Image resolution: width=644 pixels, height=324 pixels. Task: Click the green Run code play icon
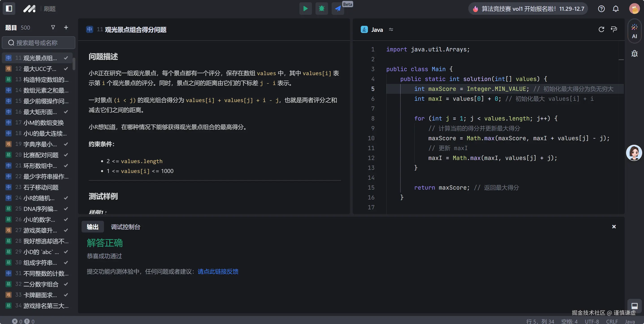click(305, 9)
